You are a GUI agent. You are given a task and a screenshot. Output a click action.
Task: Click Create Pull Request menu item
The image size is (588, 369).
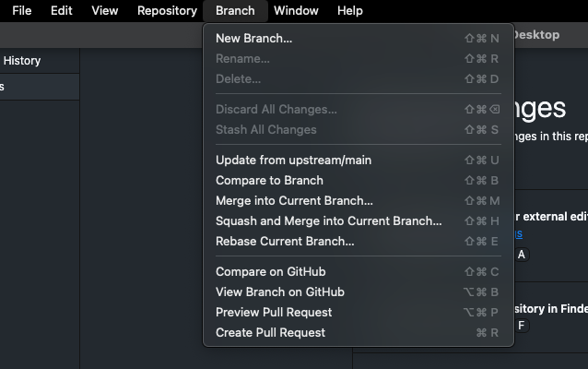tap(270, 332)
